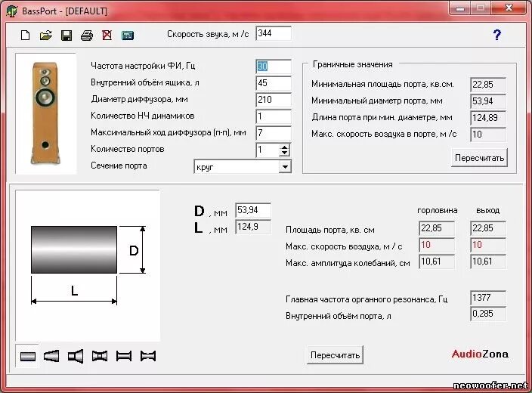Select the tapered cone port shape
The width and height of the screenshot is (532, 393).
pos(51,356)
